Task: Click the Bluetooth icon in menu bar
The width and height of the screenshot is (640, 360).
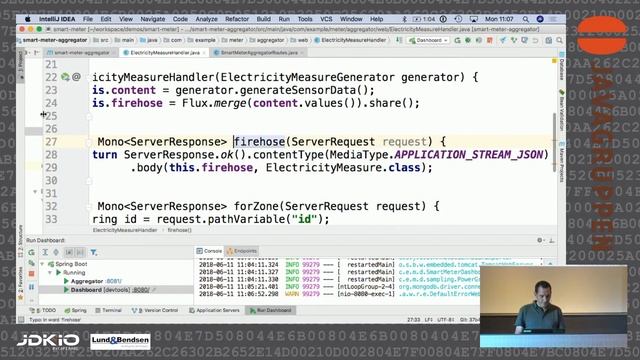Action: (404, 19)
